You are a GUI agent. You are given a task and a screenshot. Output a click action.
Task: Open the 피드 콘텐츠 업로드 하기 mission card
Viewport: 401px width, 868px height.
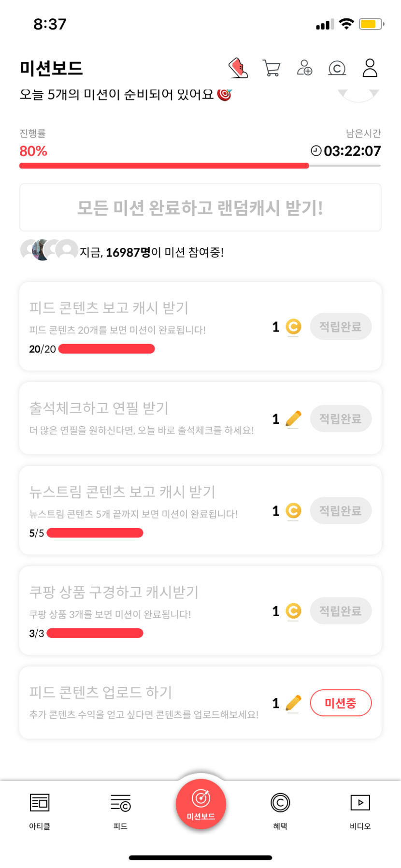pos(145,702)
